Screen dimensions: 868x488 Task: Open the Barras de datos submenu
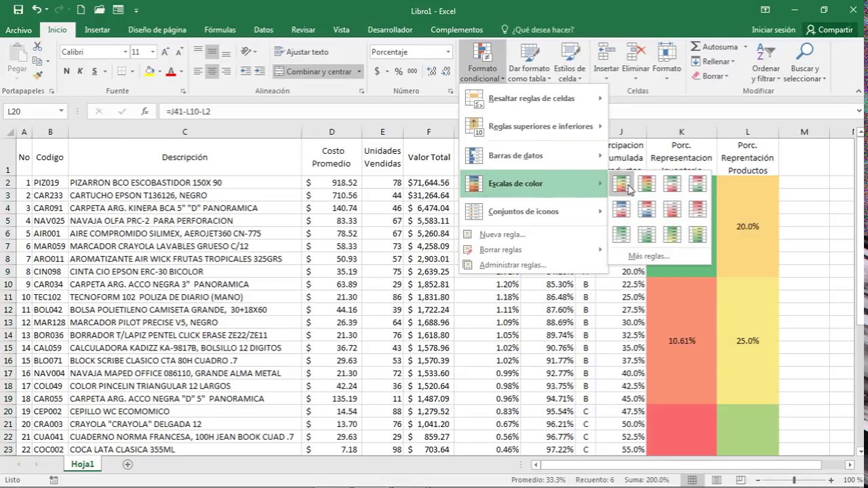point(534,156)
